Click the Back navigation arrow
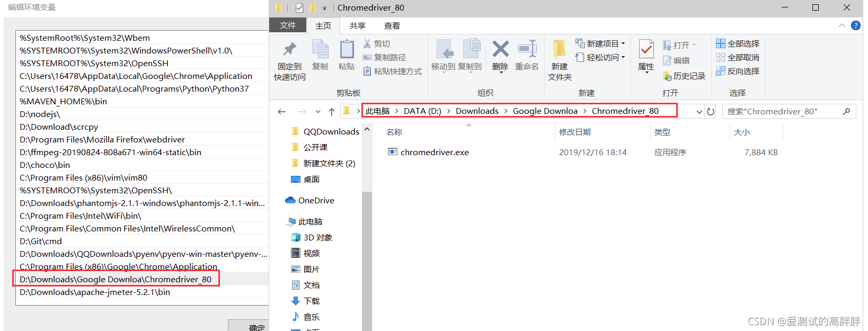 coord(282,112)
